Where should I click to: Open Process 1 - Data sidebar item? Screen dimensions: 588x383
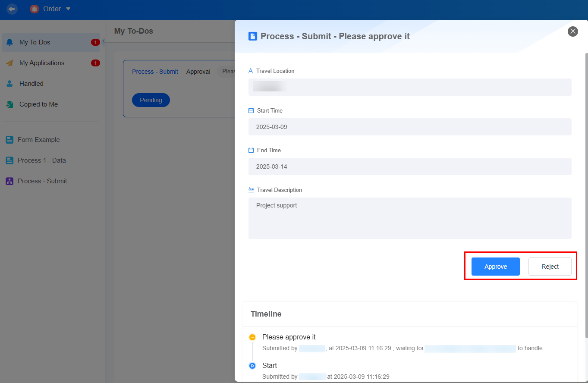tap(51, 160)
